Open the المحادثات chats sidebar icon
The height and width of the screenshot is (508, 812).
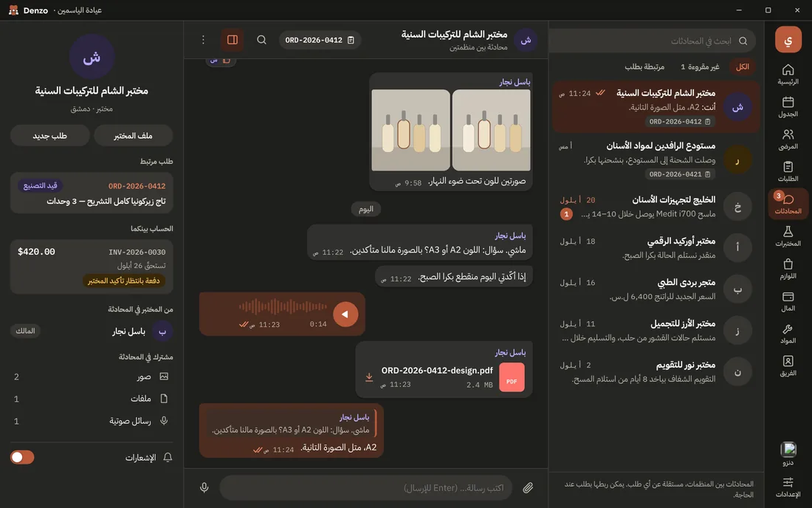click(788, 204)
